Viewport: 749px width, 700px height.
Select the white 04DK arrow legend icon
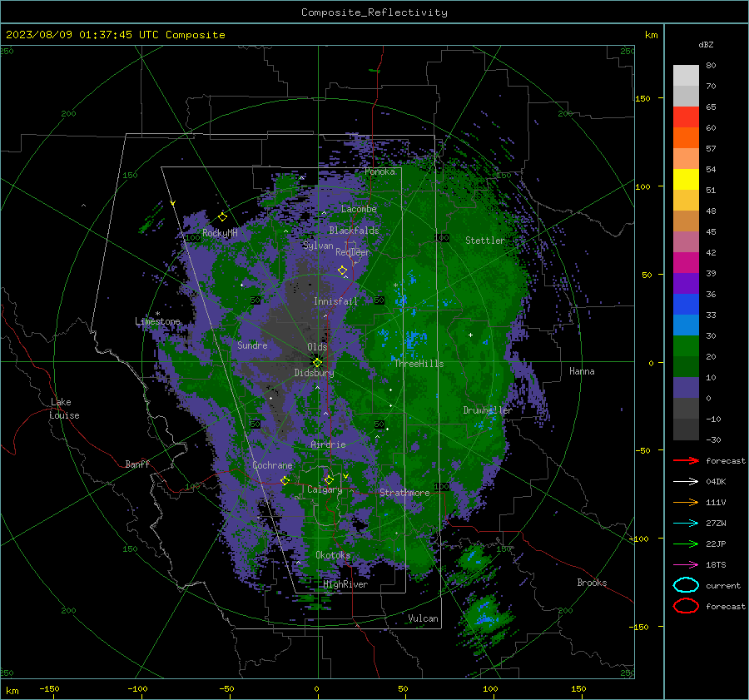click(x=686, y=481)
